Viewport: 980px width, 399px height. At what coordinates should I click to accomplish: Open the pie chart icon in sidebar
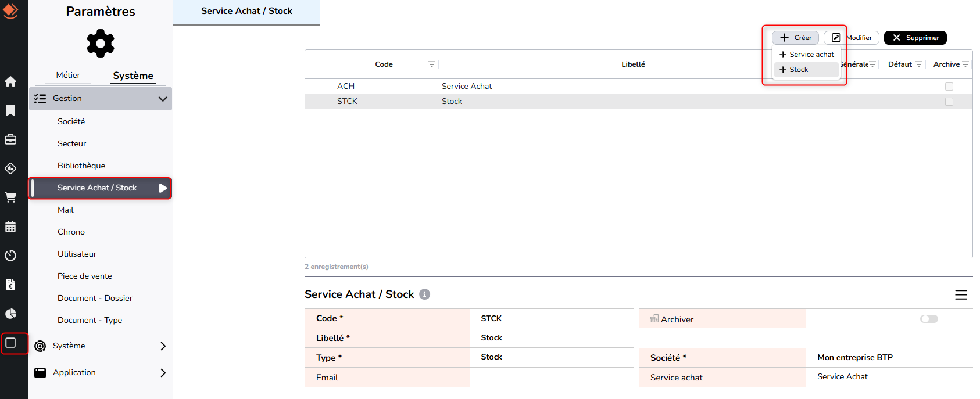[10, 314]
